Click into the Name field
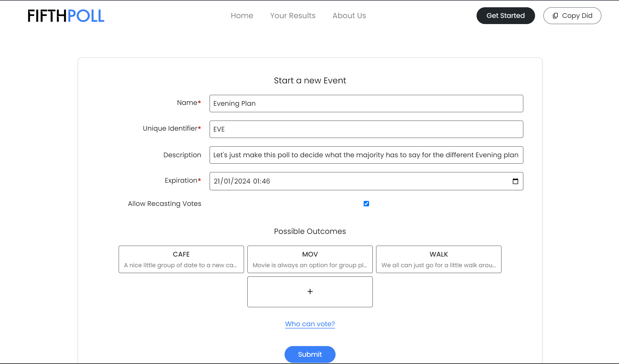This screenshot has height=364, width=619. click(366, 104)
